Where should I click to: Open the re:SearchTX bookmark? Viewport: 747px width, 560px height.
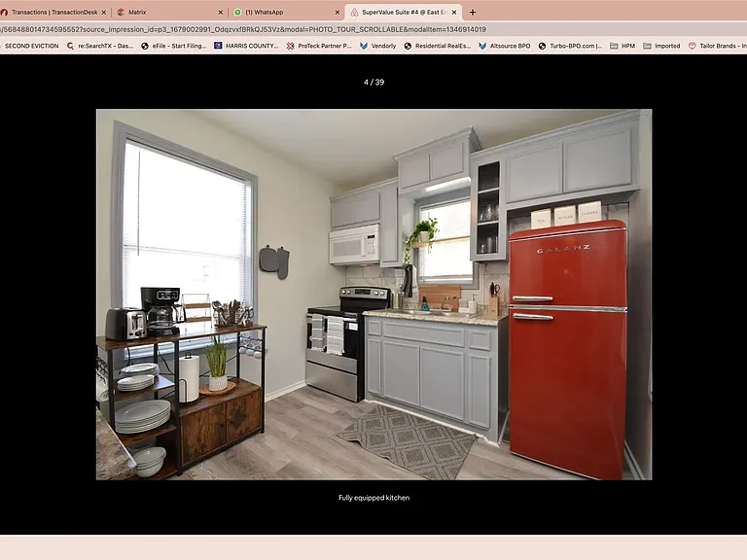point(100,47)
